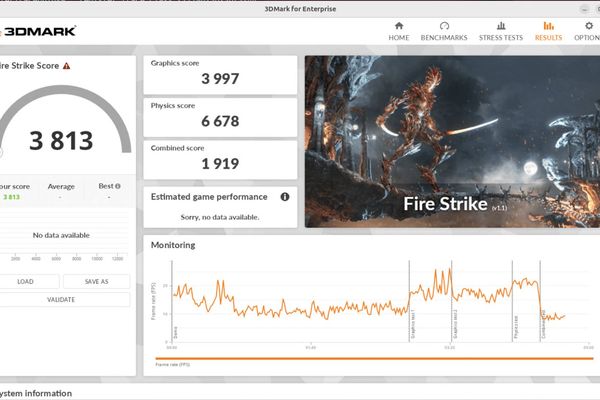This screenshot has width=600, height=400.
Task: Select the Results tab
Action: coord(548,31)
